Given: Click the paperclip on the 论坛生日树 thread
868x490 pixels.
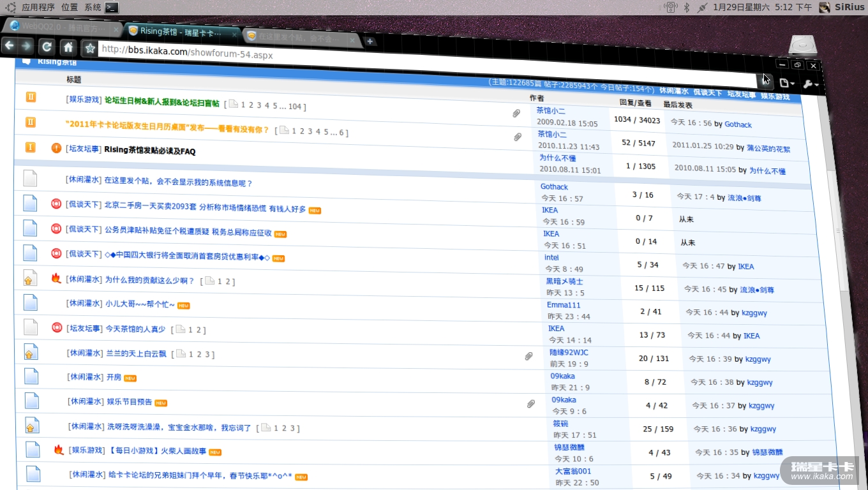Looking at the screenshot, I should coord(516,114).
